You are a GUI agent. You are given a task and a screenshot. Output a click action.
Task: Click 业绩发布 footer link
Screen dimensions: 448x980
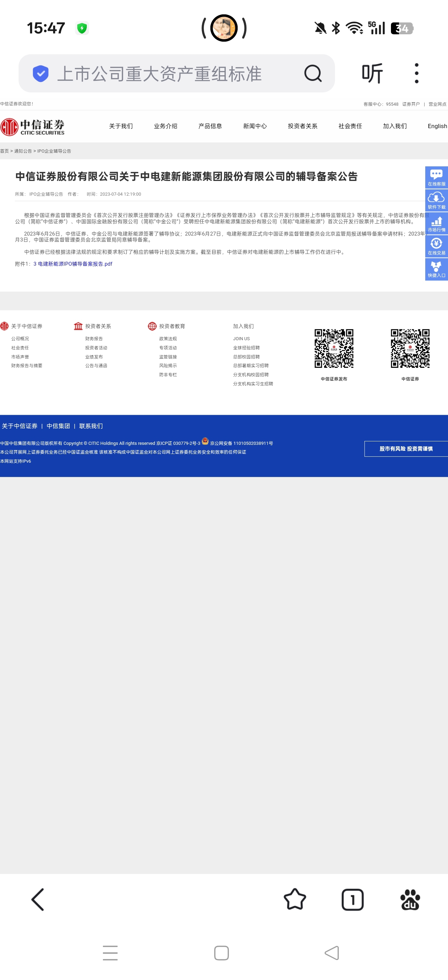94,357
